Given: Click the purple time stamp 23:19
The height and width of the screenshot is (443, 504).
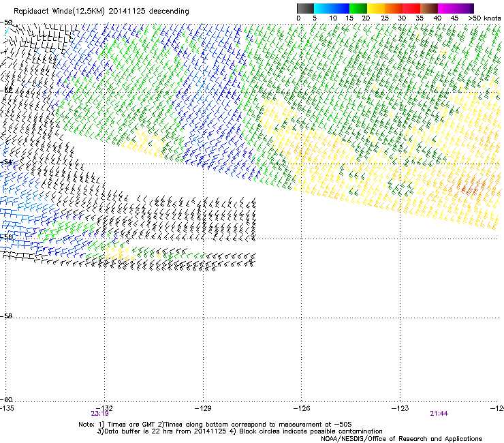Looking at the screenshot, I should [99, 414].
